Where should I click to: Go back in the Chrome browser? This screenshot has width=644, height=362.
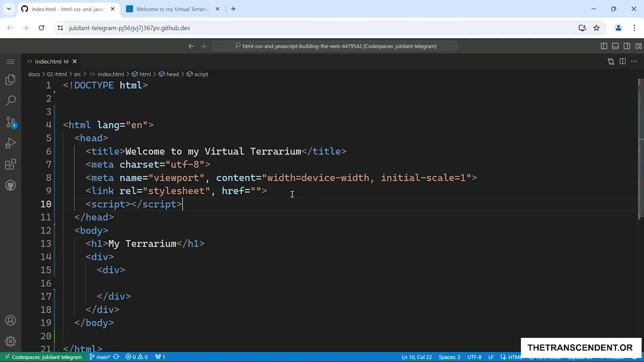pyautogui.click(x=10, y=28)
